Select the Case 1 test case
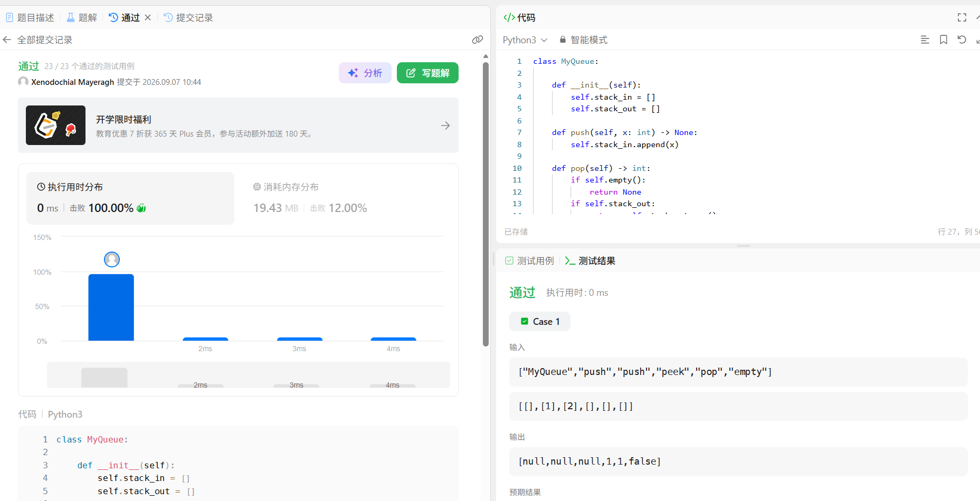980x501 pixels. 540,321
